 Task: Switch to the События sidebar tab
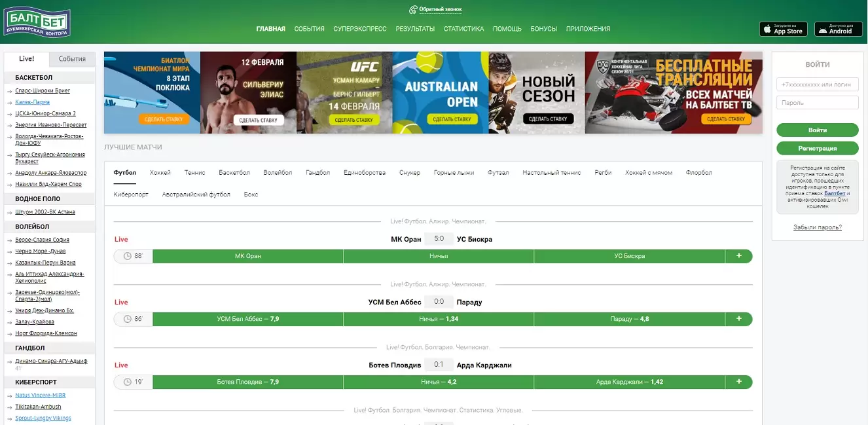(x=73, y=59)
